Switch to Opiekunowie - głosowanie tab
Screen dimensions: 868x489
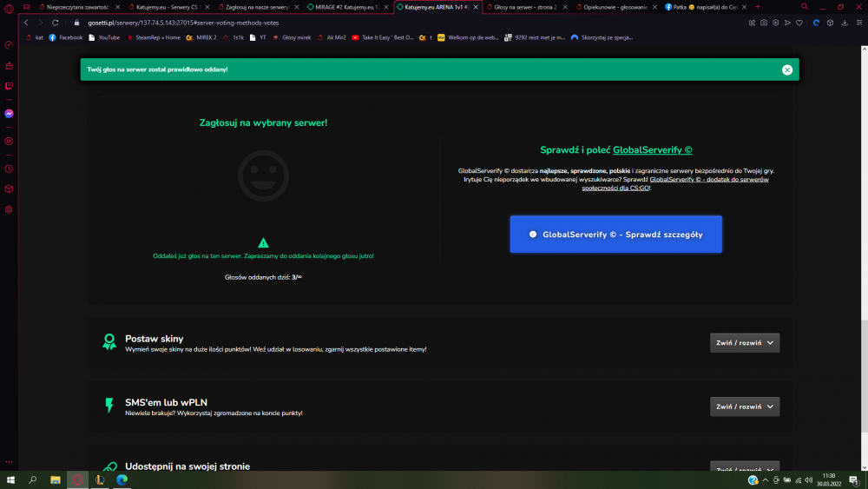pyautogui.click(x=615, y=7)
